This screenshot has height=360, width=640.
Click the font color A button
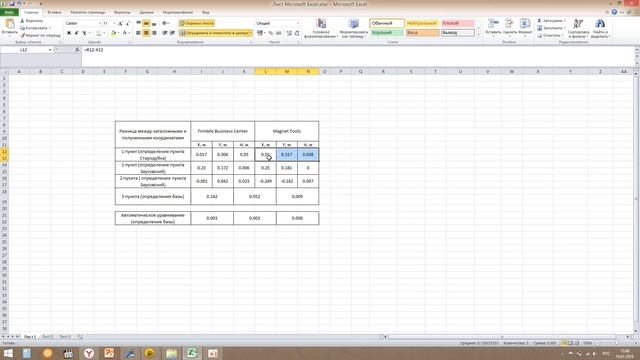(124, 33)
